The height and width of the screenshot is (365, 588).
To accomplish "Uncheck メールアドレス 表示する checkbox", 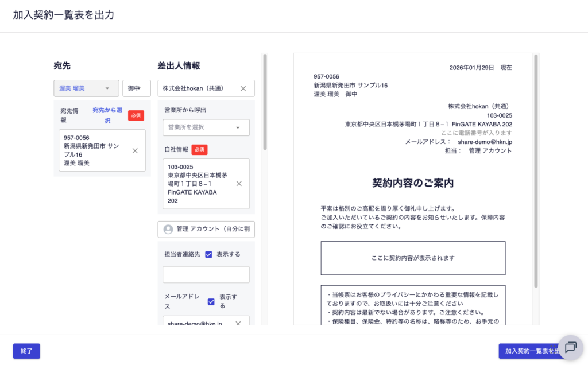I will tap(211, 301).
